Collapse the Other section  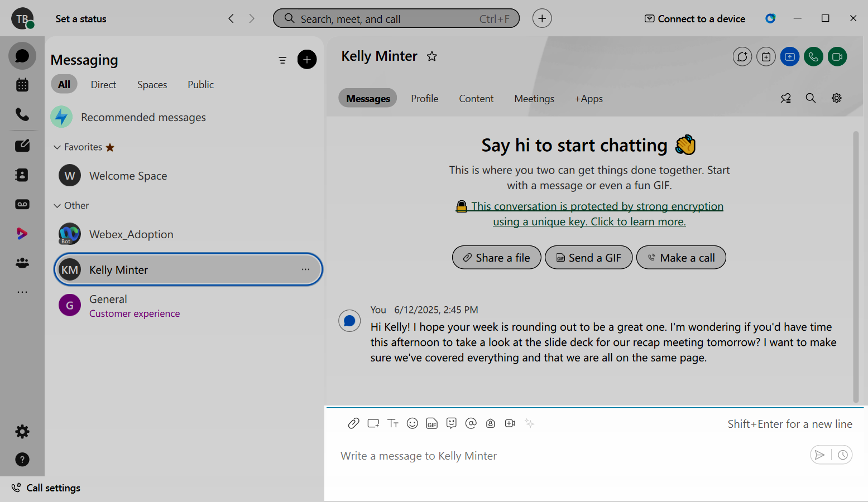[x=57, y=206]
